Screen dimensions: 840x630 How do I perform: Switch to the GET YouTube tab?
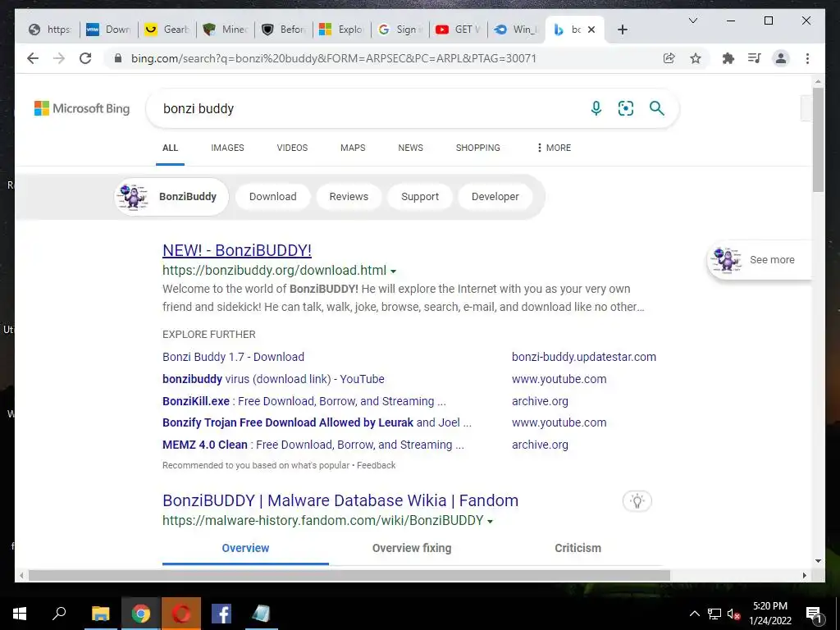coord(459,30)
